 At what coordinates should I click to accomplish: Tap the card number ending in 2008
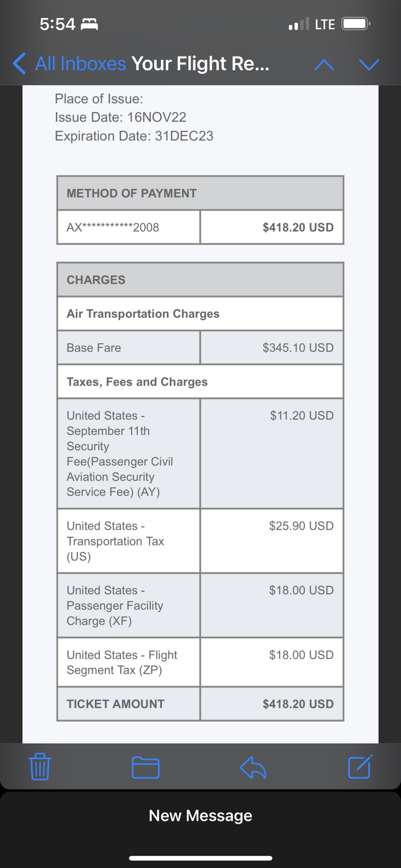pos(113,227)
